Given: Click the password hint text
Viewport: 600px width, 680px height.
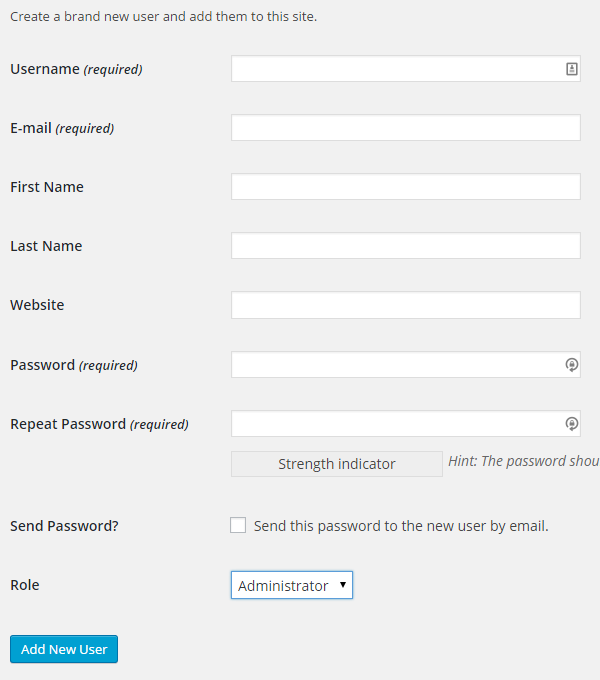Looking at the screenshot, I should 524,461.
